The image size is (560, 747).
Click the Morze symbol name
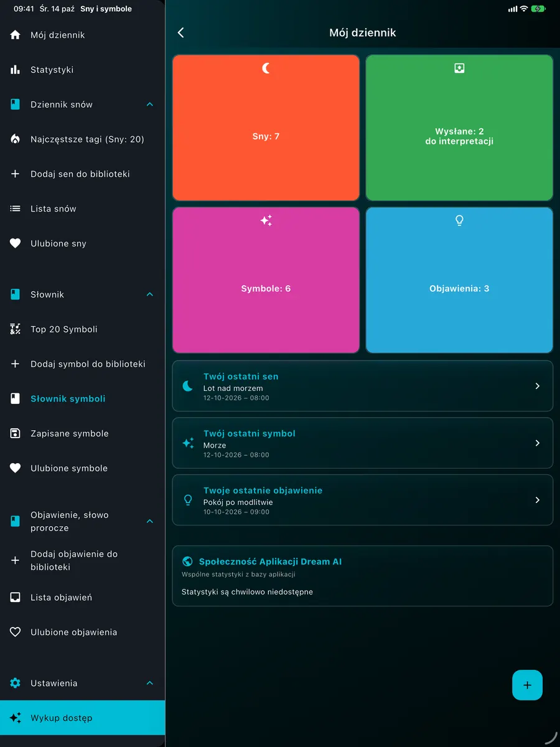coord(215,446)
